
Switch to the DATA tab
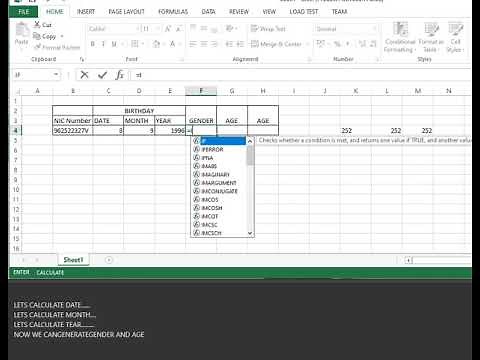[208, 12]
